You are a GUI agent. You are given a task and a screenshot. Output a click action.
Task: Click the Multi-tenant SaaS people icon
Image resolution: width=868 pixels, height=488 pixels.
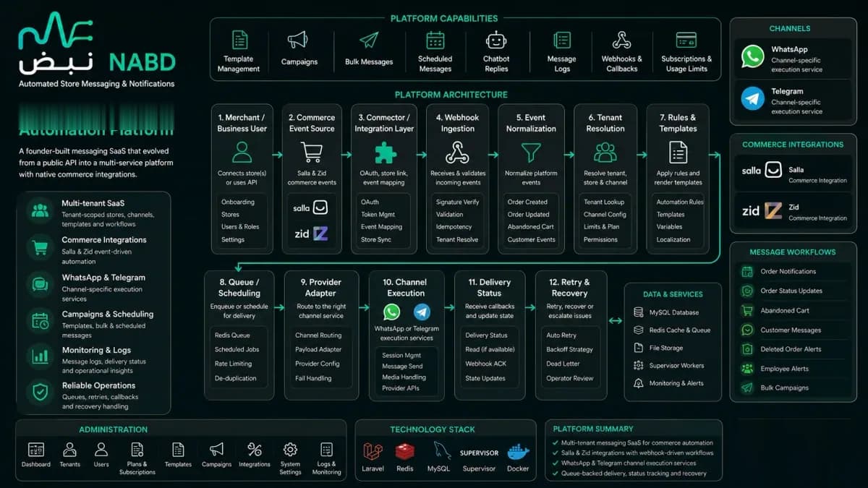tap(39, 210)
